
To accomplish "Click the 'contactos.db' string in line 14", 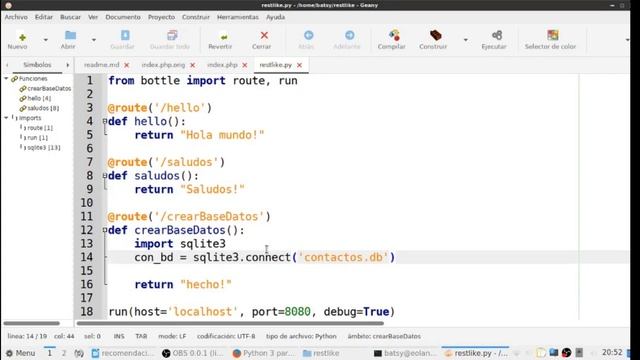I will 343,257.
